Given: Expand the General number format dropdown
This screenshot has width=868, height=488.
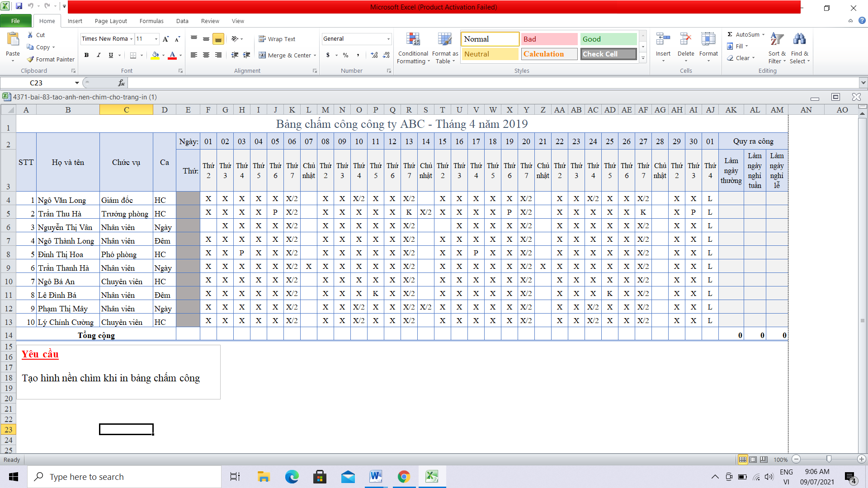Looking at the screenshot, I should tap(388, 39).
